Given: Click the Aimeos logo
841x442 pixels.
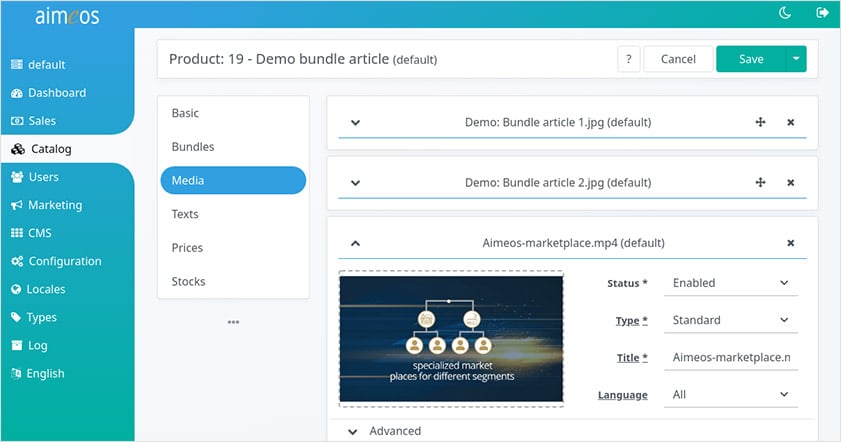Looking at the screenshot, I should click(x=67, y=16).
